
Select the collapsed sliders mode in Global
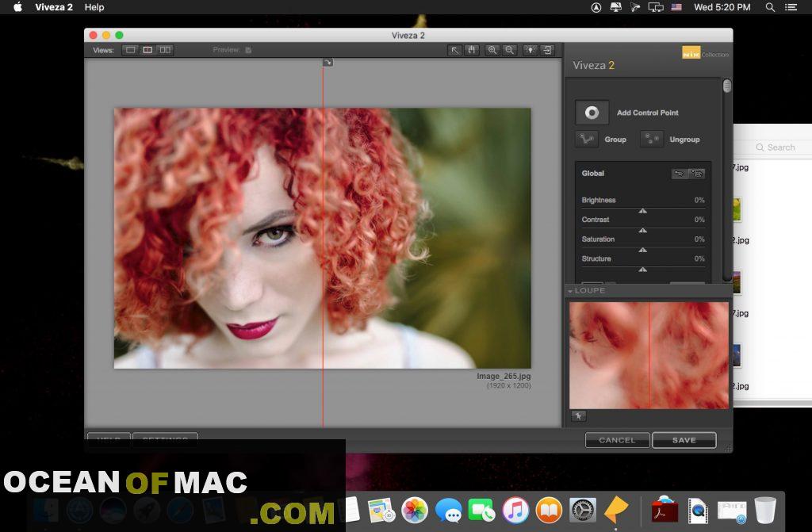(x=679, y=174)
